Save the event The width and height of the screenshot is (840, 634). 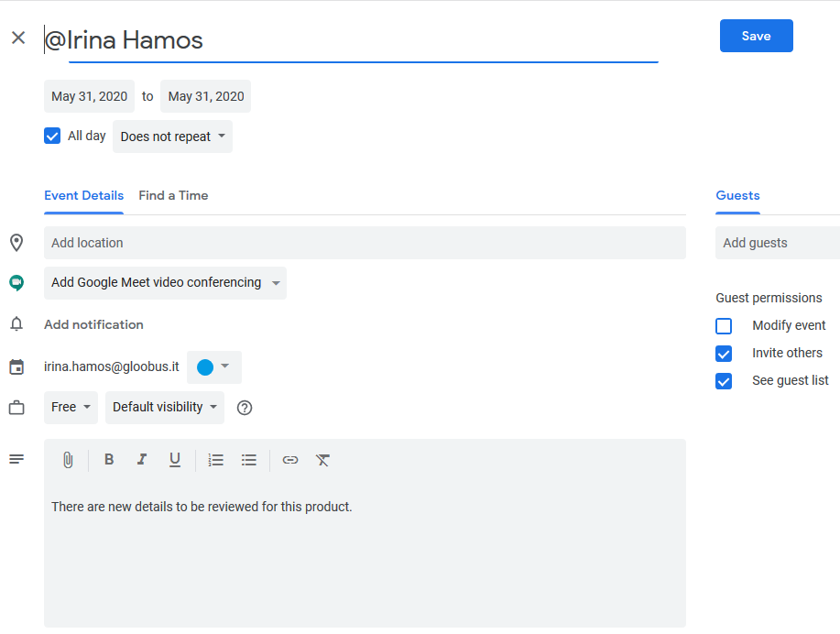[x=756, y=36]
